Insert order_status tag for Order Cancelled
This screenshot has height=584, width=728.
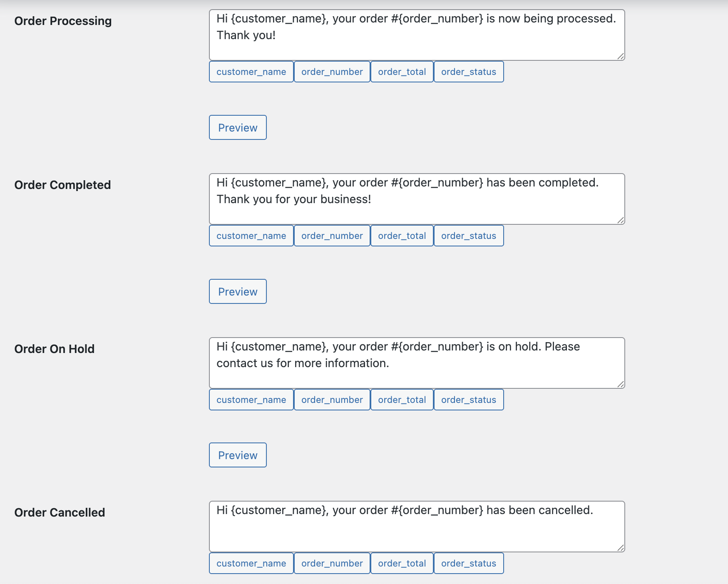pyautogui.click(x=468, y=563)
